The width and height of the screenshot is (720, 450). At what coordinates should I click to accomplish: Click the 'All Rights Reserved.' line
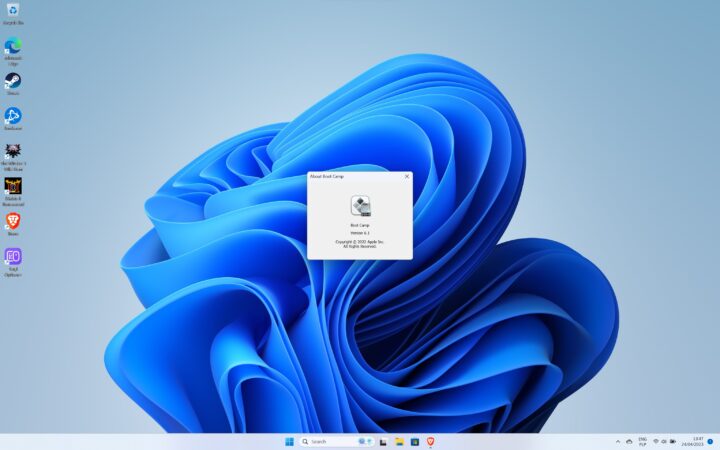click(360, 247)
